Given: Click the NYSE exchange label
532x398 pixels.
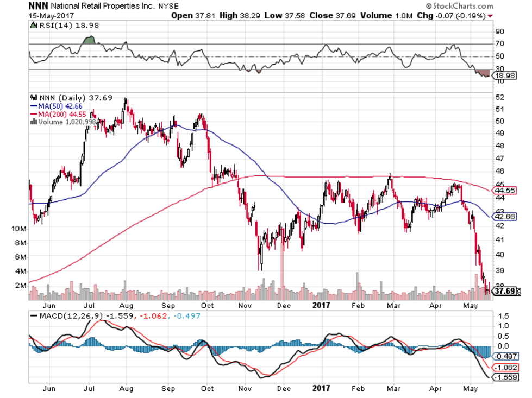Looking at the screenshot, I should 168,6.
